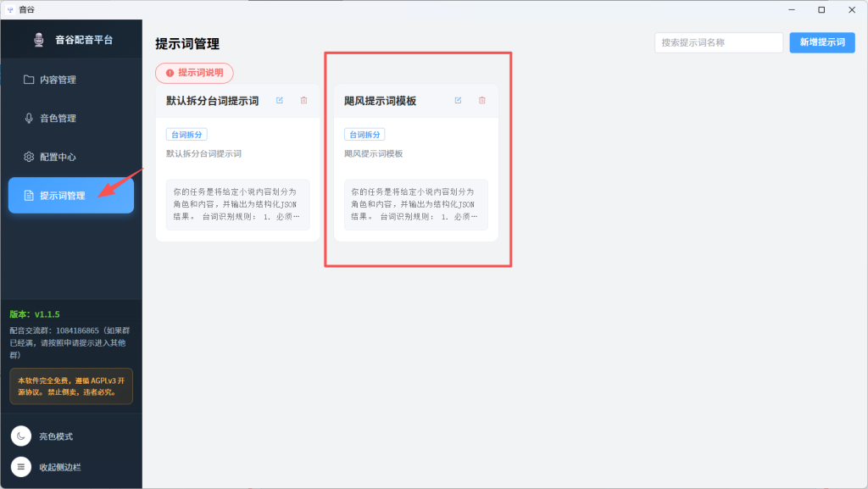Click the 台词拆分 tag on the 默认拆分台词提示词 card

(186, 135)
